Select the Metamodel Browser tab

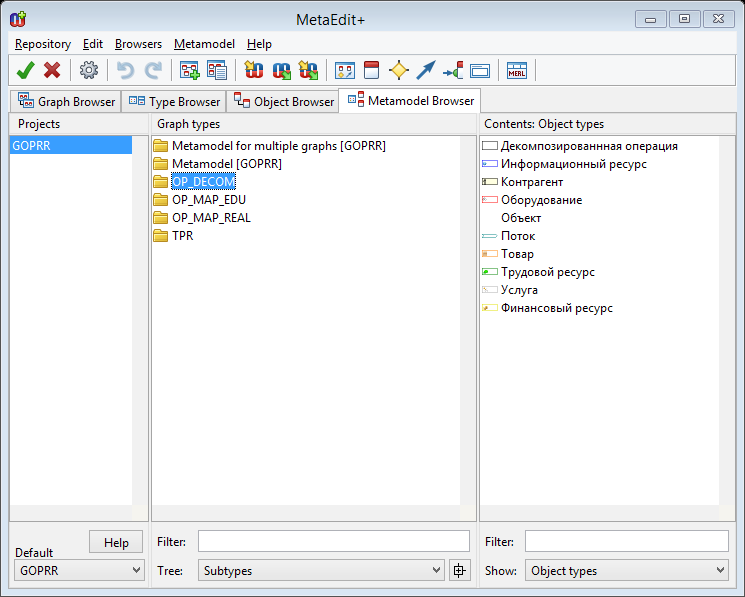tap(410, 101)
